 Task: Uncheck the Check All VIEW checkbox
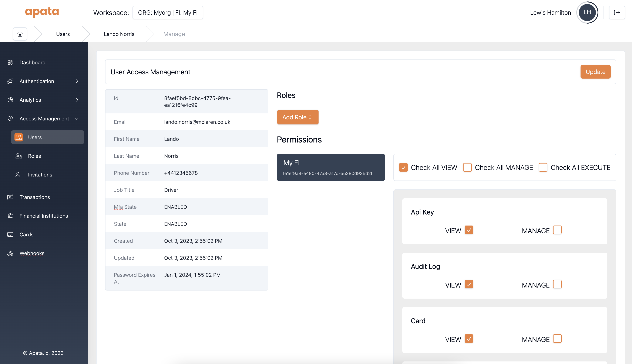point(403,167)
